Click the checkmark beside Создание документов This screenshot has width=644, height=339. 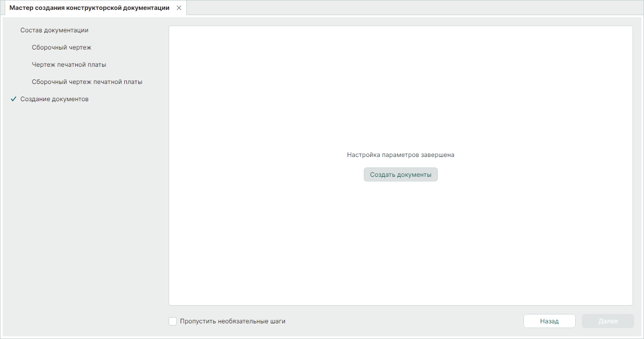pos(14,99)
